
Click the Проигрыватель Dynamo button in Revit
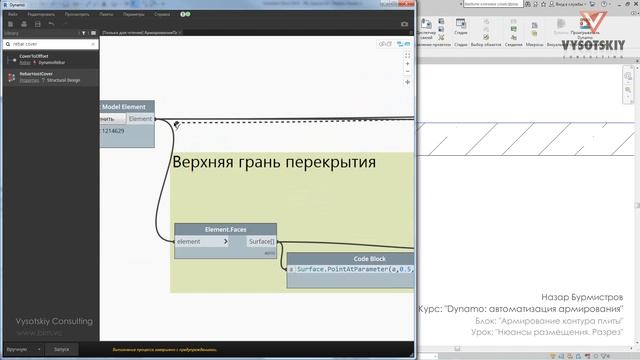click(585, 29)
